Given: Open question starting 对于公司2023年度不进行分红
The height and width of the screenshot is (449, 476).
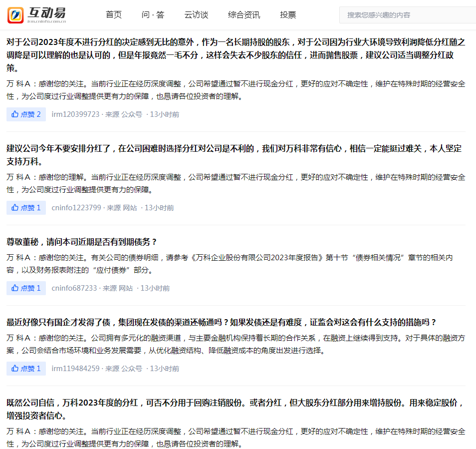Looking at the screenshot, I should [236, 55].
